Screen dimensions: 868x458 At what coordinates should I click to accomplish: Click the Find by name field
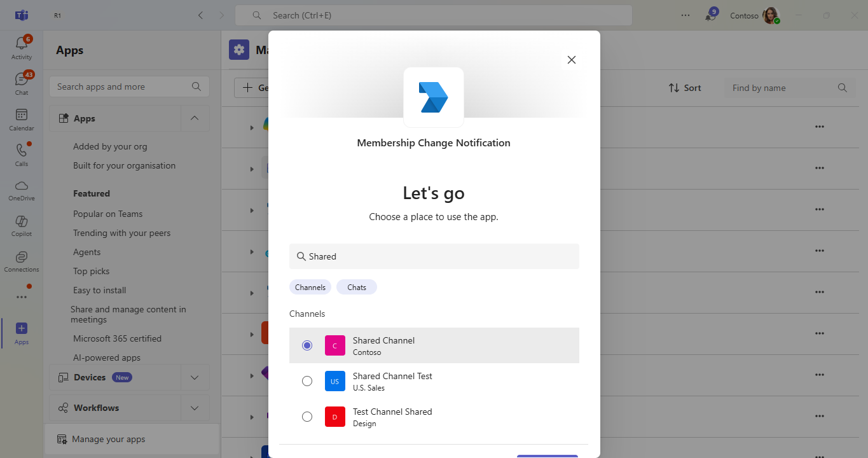pyautogui.click(x=790, y=88)
